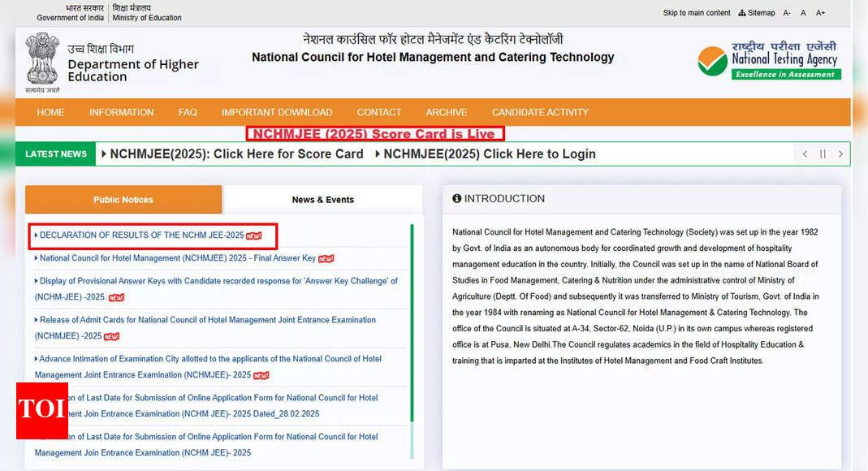Decrease font size with A- button

click(787, 13)
